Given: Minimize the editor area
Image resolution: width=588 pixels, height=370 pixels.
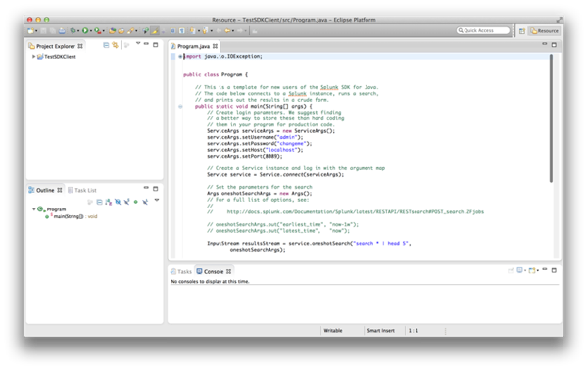Looking at the screenshot, I should (545, 44).
